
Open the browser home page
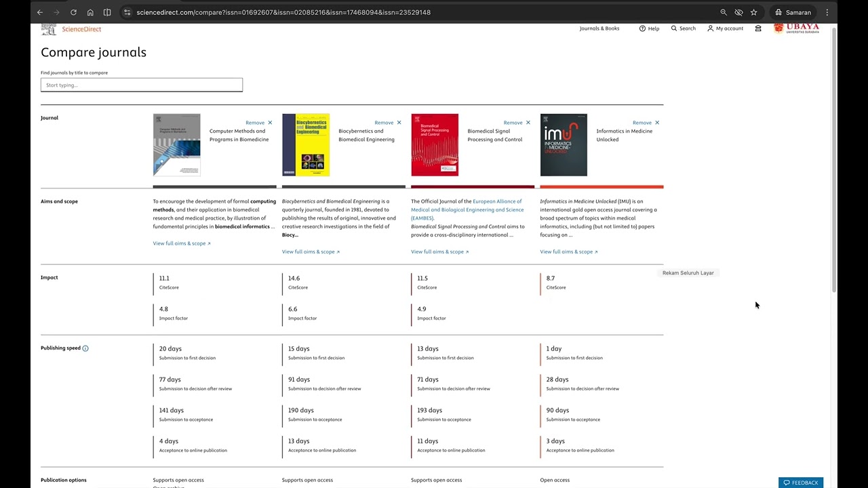90,12
